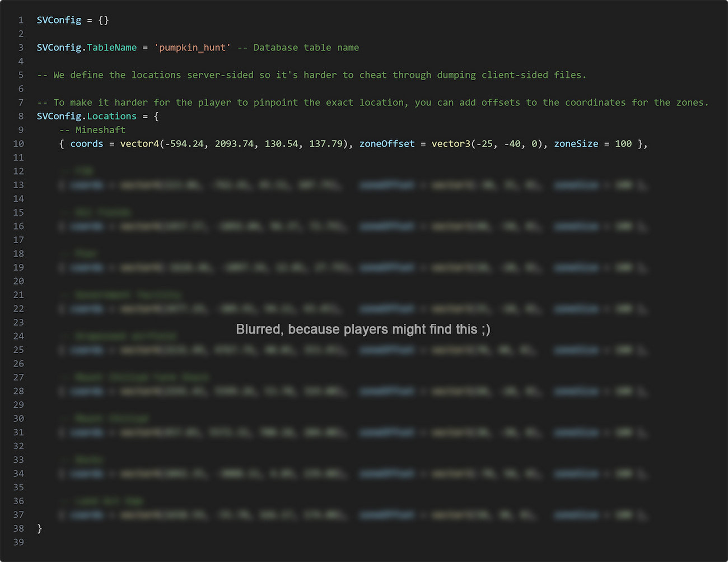The height and width of the screenshot is (562, 728).
Task: Click the '-- Mineshaft' comment
Action: coord(92,130)
